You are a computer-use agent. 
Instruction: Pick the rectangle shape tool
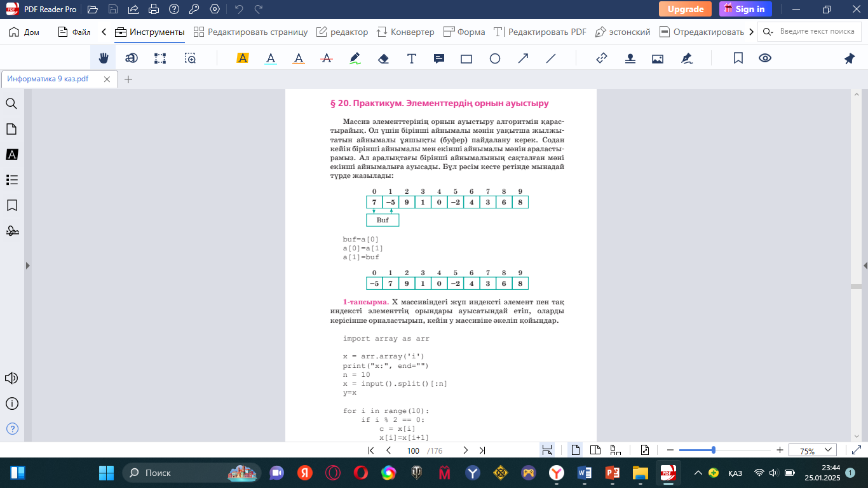click(x=466, y=58)
